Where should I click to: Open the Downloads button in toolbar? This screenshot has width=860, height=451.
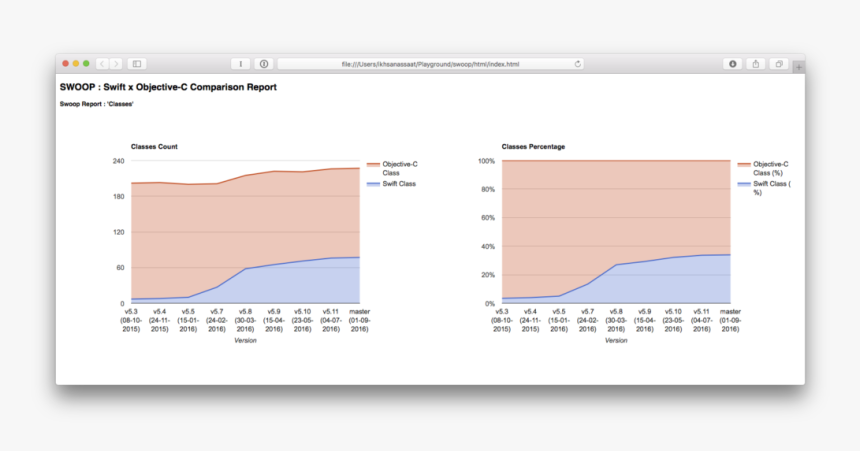point(733,64)
